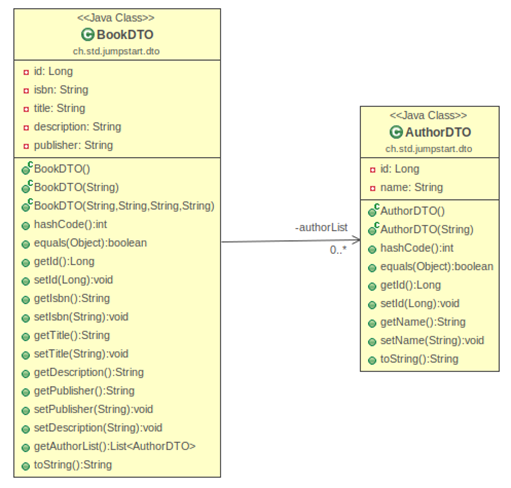511x488 pixels.
Task: Select the 0..* multiplicity label
Action: pos(338,250)
